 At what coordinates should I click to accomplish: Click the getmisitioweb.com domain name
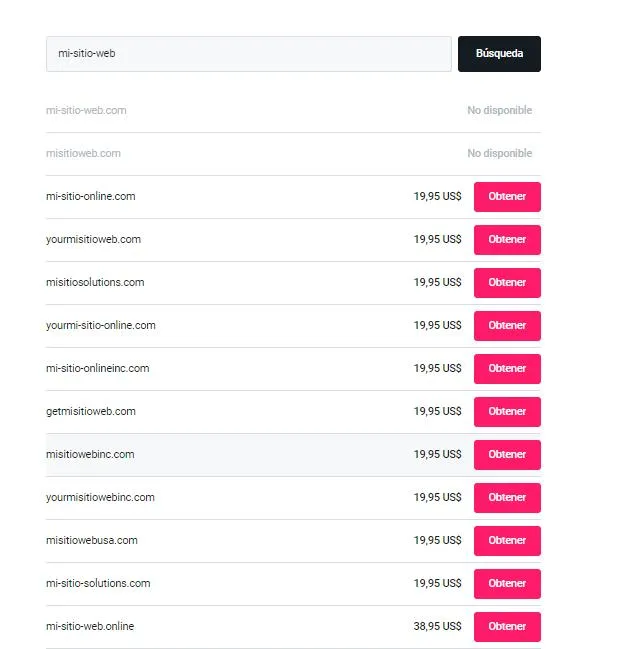coord(90,412)
